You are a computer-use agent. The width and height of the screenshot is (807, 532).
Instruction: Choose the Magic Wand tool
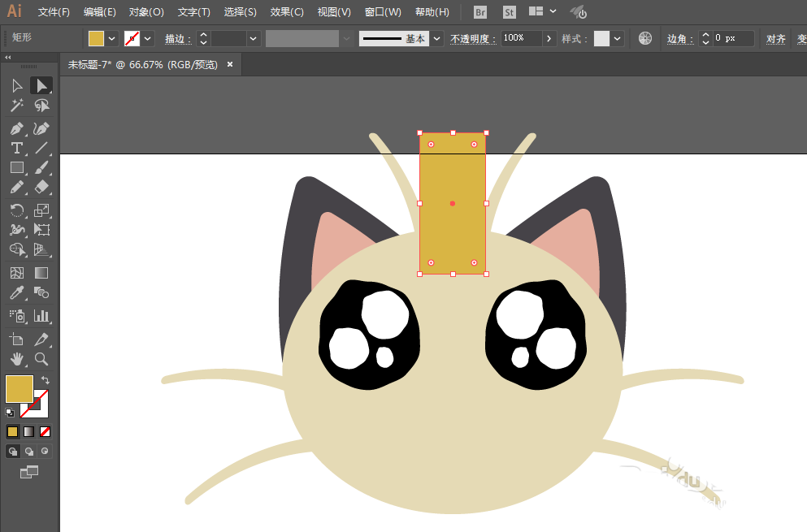click(x=17, y=106)
